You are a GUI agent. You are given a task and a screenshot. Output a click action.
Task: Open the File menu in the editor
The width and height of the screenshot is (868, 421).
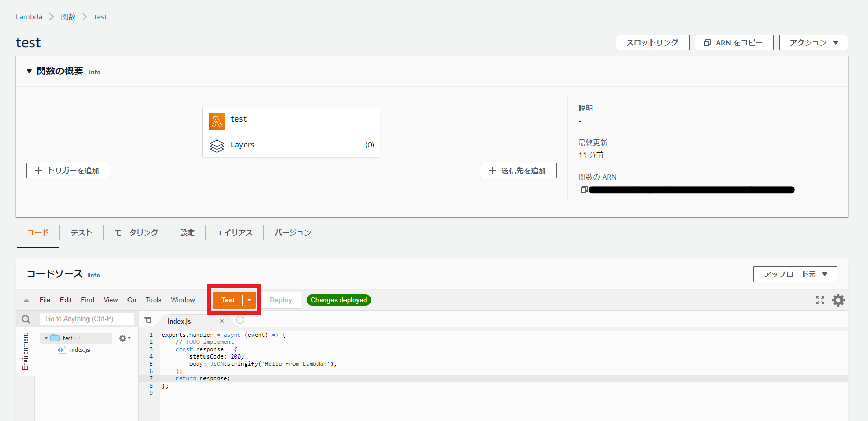pos(45,300)
